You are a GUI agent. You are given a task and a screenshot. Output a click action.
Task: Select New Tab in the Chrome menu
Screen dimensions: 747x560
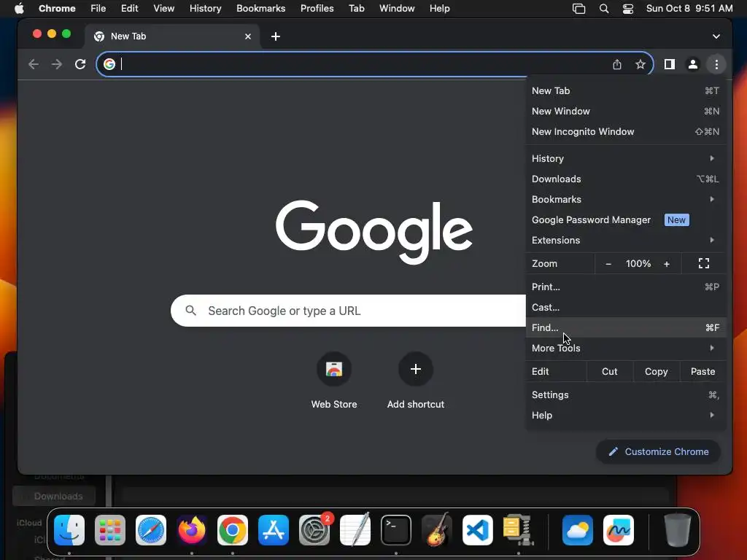(626, 90)
